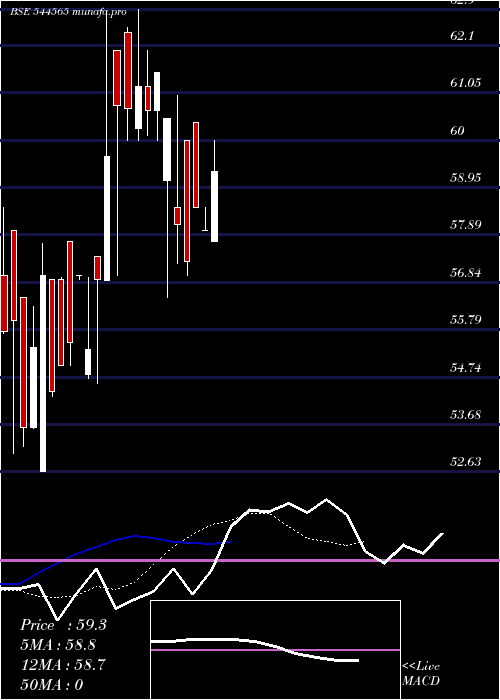The width and height of the screenshot is (500, 700).
Task: Click the tallest white candlestick rising to 59.5
Action: pos(107,218)
